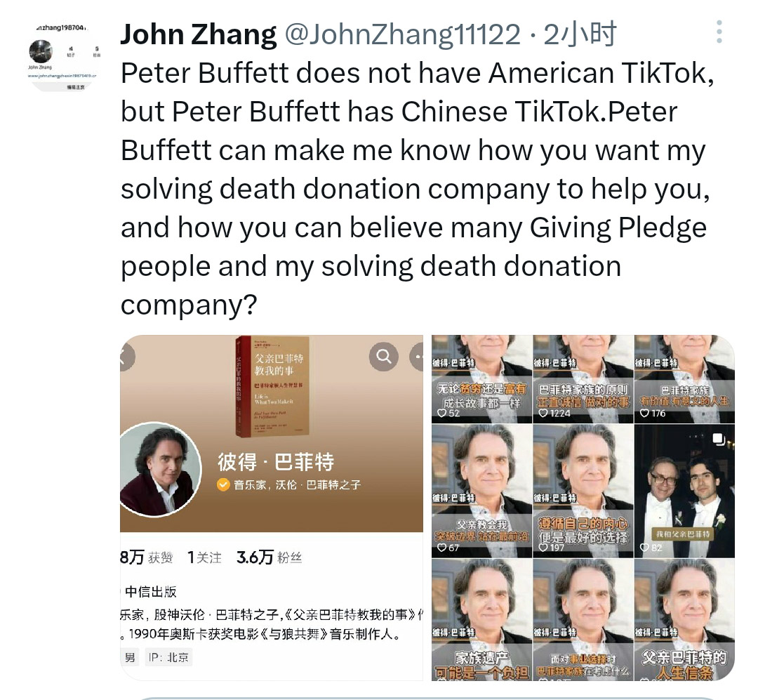Viewport: 758px width, 700px height.
Task: Click heart icon showing 176 likes
Action: [x=644, y=413]
